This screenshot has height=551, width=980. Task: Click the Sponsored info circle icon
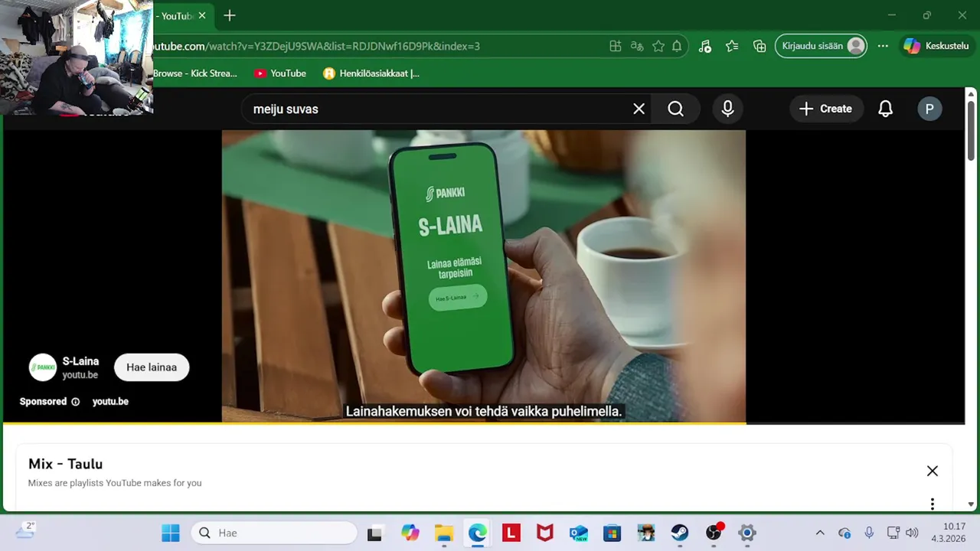coord(75,402)
